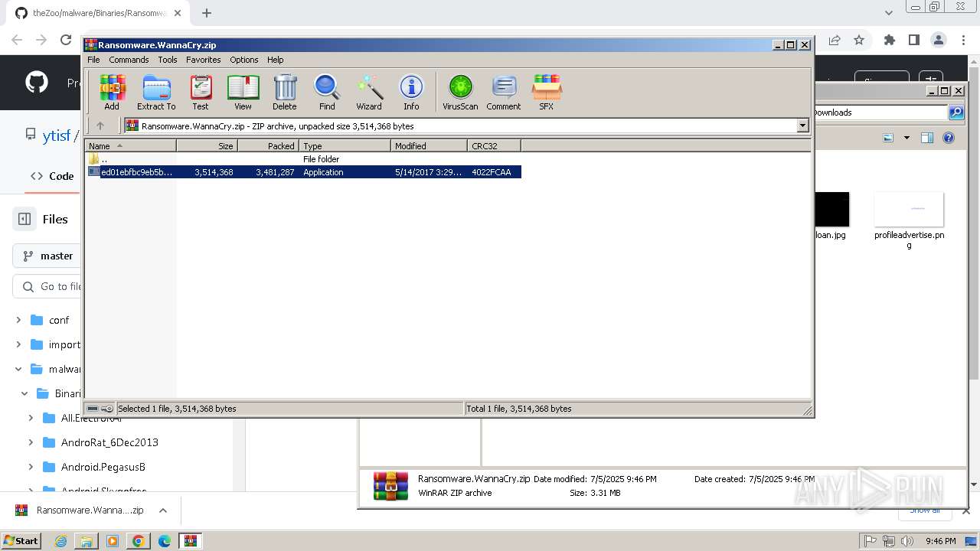Click the Chrome extensions puzzle icon
980x551 pixels.
click(889, 40)
